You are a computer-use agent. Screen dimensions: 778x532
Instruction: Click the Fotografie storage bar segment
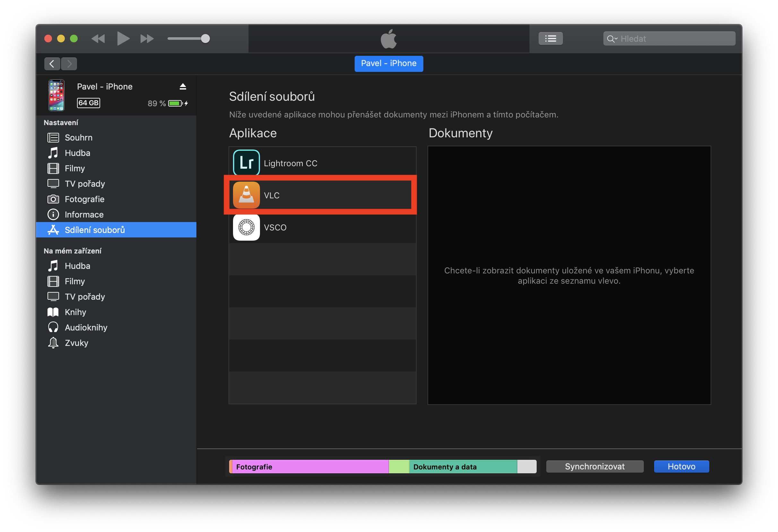(x=310, y=467)
